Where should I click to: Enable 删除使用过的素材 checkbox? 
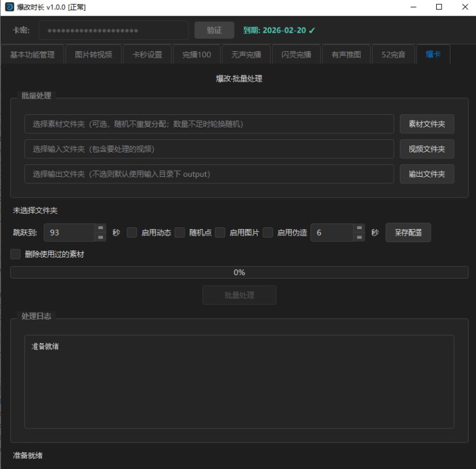pyautogui.click(x=15, y=254)
